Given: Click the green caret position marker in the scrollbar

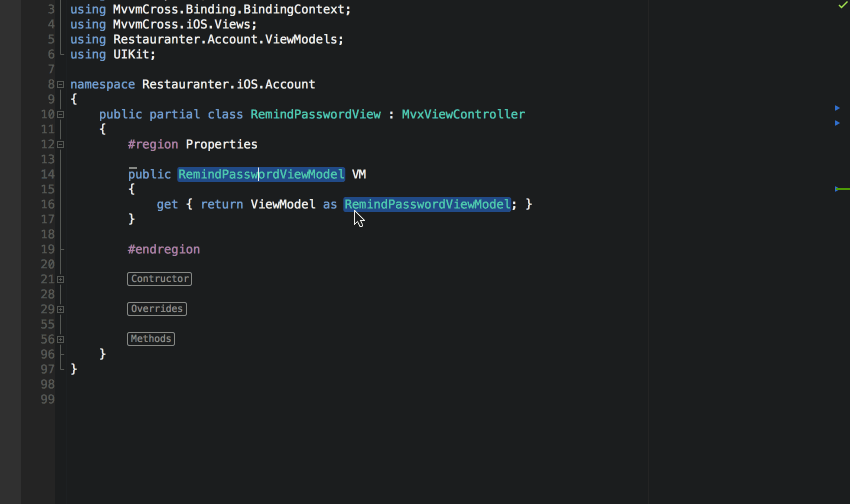Looking at the screenshot, I should pos(842,189).
